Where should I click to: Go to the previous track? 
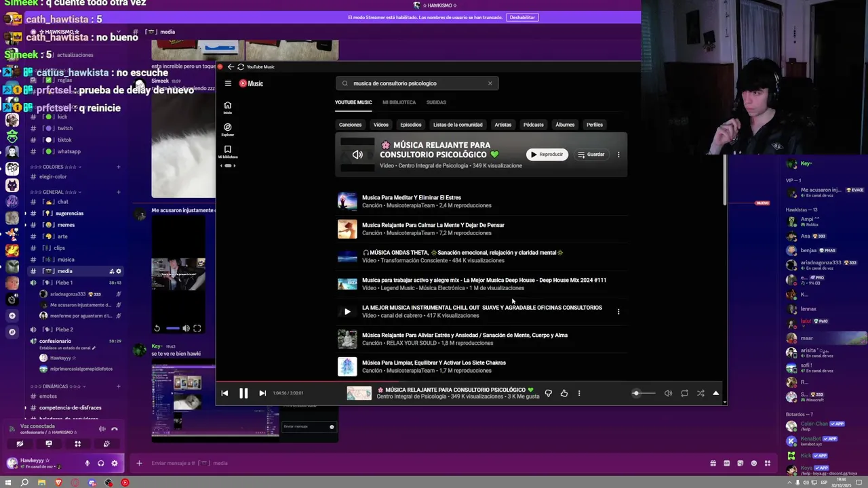click(x=224, y=393)
